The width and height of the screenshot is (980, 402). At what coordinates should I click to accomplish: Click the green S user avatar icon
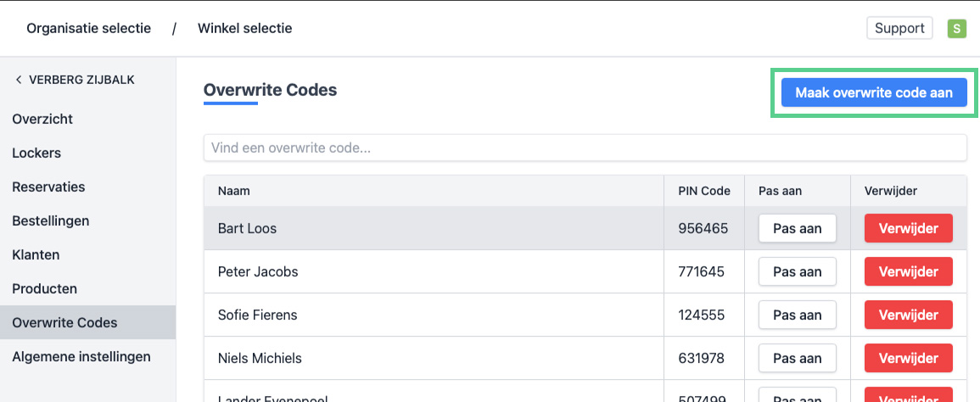[x=956, y=29]
